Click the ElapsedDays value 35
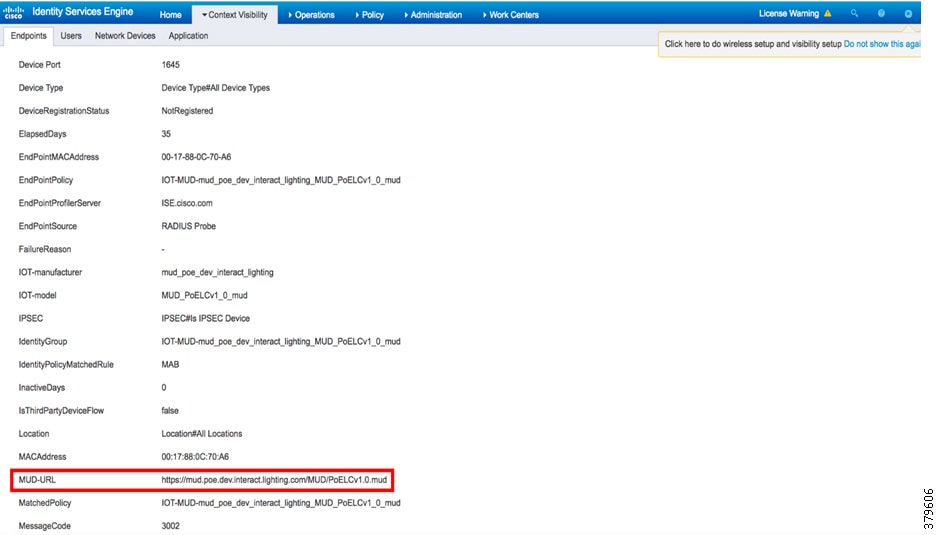The width and height of the screenshot is (937, 535). tap(166, 134)
